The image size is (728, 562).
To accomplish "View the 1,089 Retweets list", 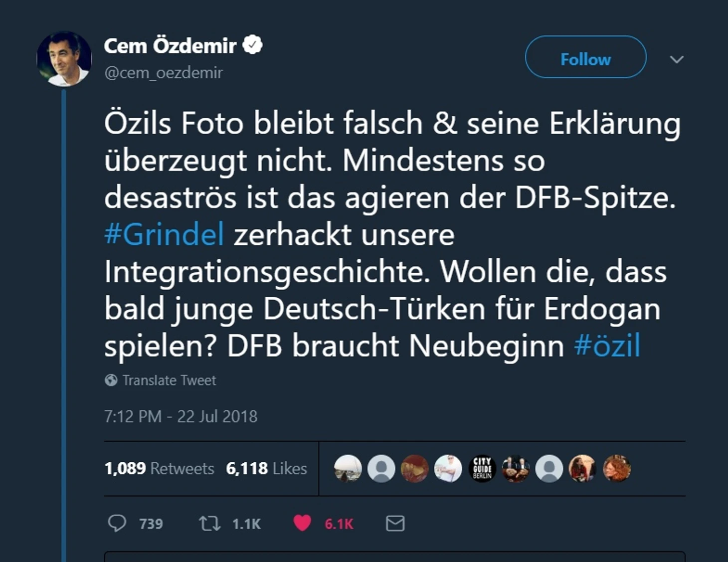I will coord(159,469).
